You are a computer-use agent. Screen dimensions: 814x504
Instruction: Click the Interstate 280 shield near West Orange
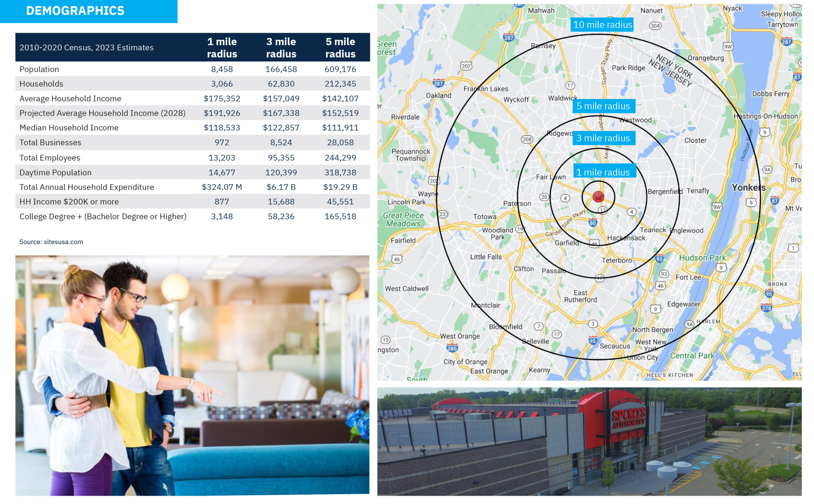click(x=452, y=348)
